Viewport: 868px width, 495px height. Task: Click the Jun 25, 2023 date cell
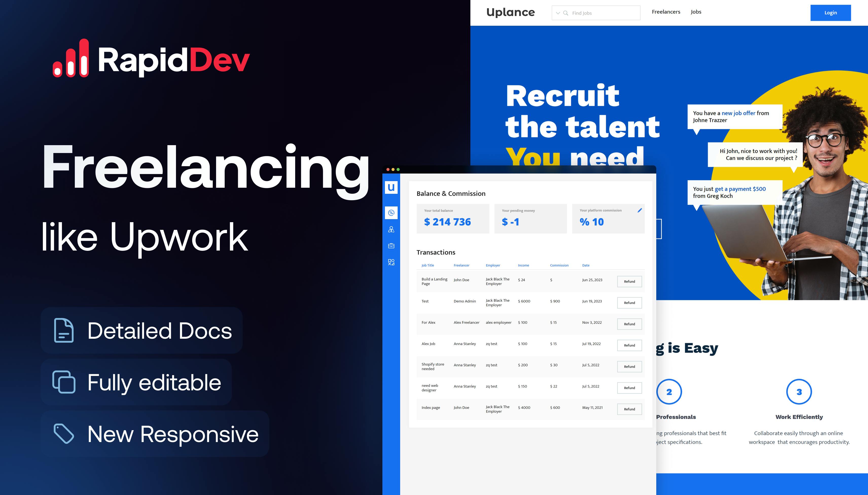(592, 280)
